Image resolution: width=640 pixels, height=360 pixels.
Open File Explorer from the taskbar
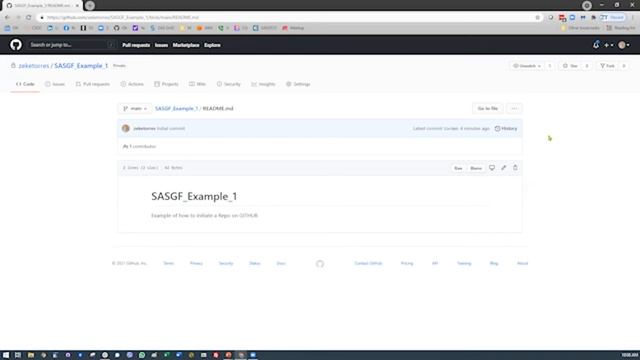point(31,355)
